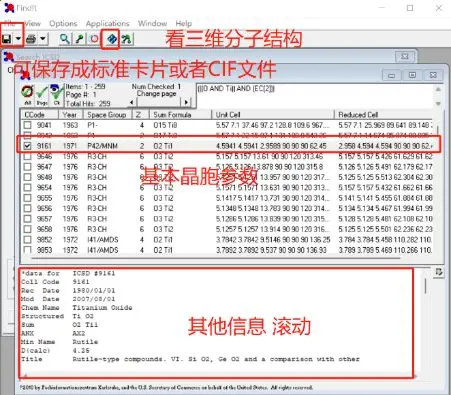The width and height of the screenshot is (451, 395).
Task: Go to next page with right arrow
Action: click(x=186, y=102)
